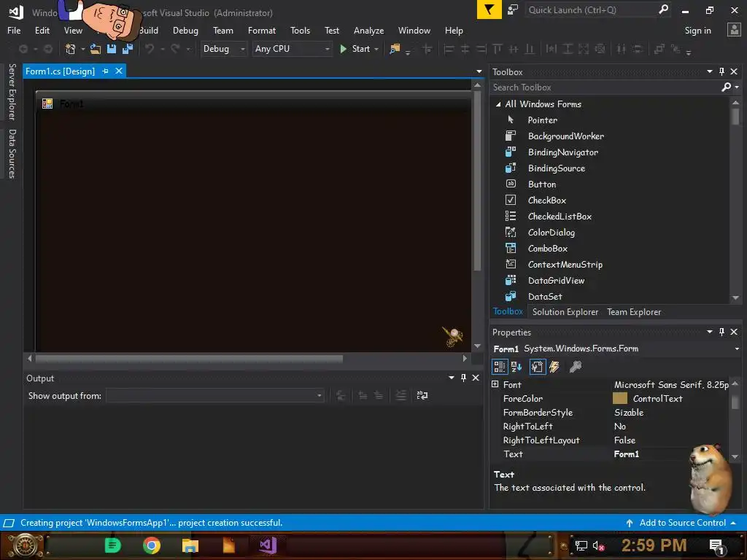This screenshot has width=747, height=560.
Task: Click the Send to Back layout icon
Action: (x=676, y=49)
